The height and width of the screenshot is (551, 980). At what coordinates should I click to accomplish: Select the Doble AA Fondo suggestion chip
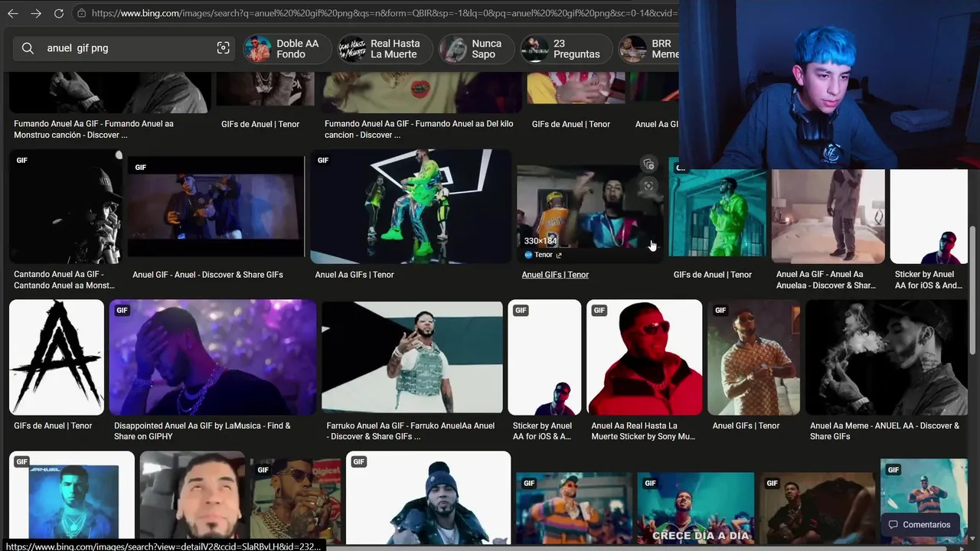pyautogui.click(x=286, y=49)
